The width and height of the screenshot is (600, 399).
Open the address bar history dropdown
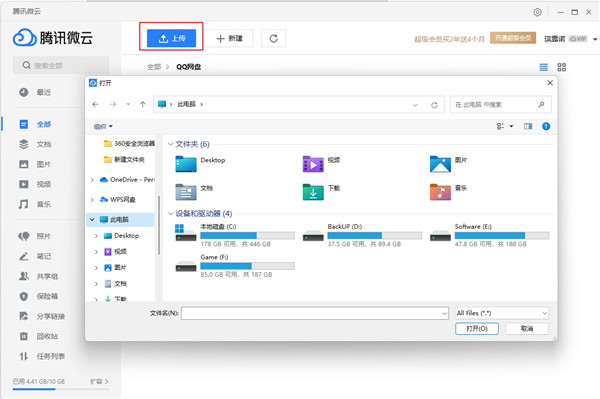tap(416, 105)
